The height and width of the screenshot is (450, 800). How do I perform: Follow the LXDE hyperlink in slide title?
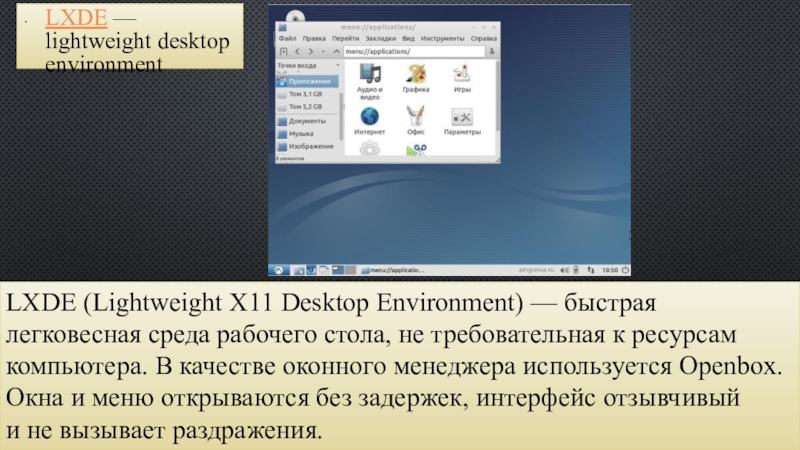pos(76,17)
